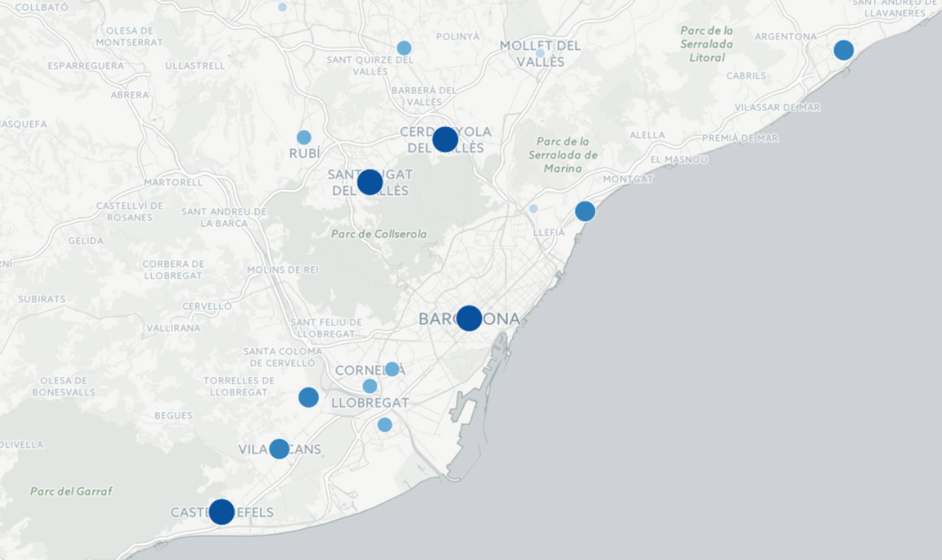Select the small marker at top of map
Screen dimensions: 942x560
point(281,6)
